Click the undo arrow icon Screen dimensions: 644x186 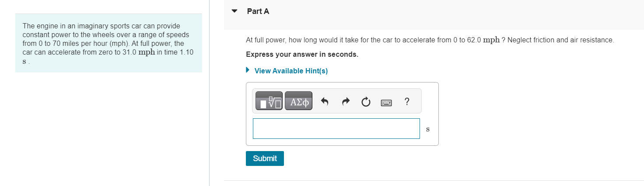[x=325, y=102]
